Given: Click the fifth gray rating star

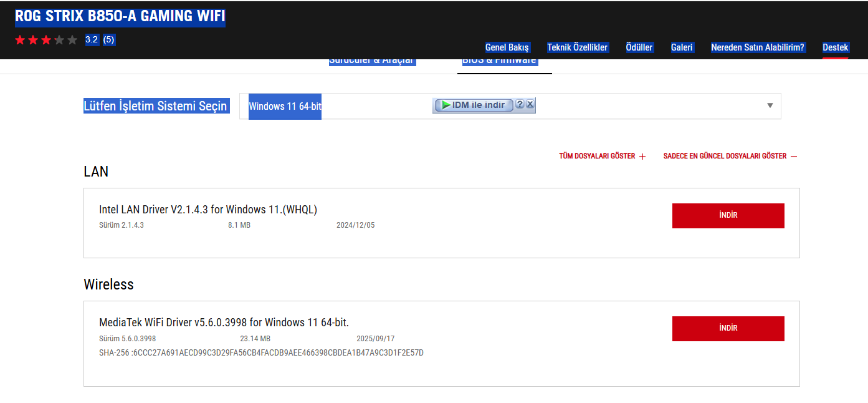Looking at the screenshot, I should 72,40.
